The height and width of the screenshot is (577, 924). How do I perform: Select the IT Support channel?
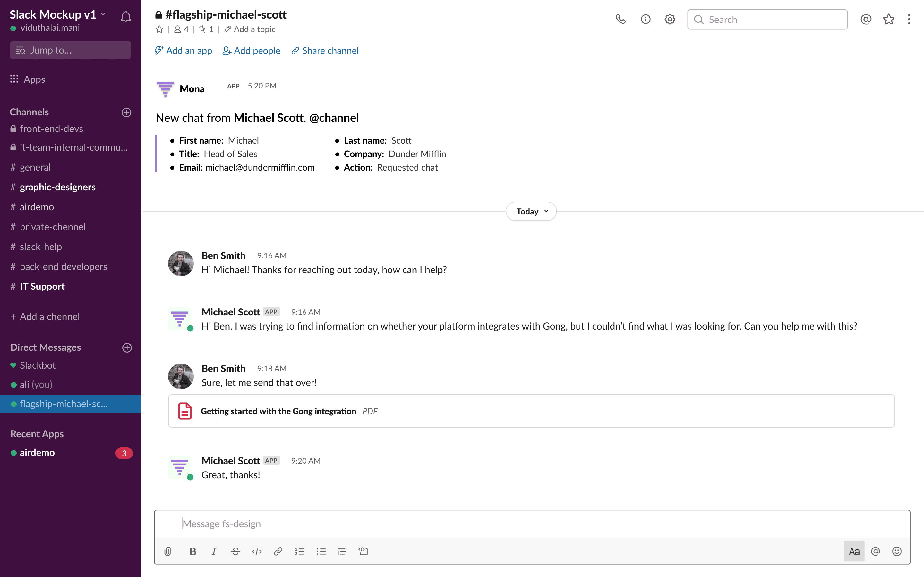41,286
